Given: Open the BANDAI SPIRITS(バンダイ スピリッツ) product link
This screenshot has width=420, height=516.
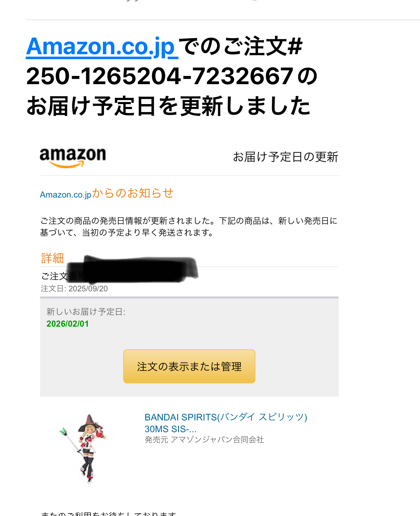Looking at the screenshot, I should tap(226, 417).
